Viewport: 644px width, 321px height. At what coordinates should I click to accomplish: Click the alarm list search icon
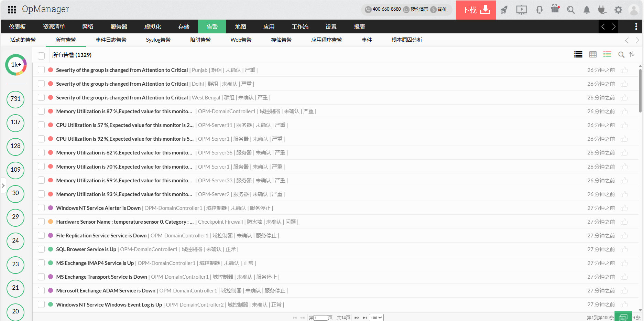(621, 54)
